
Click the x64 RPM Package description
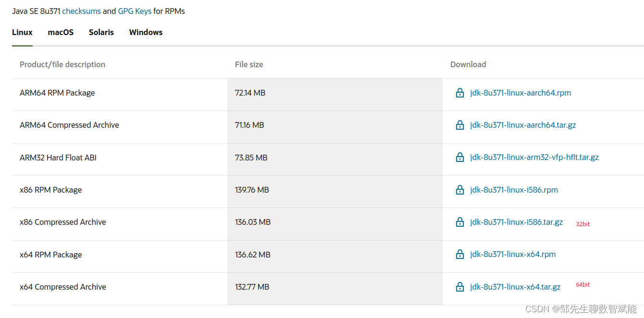[51, 255]
